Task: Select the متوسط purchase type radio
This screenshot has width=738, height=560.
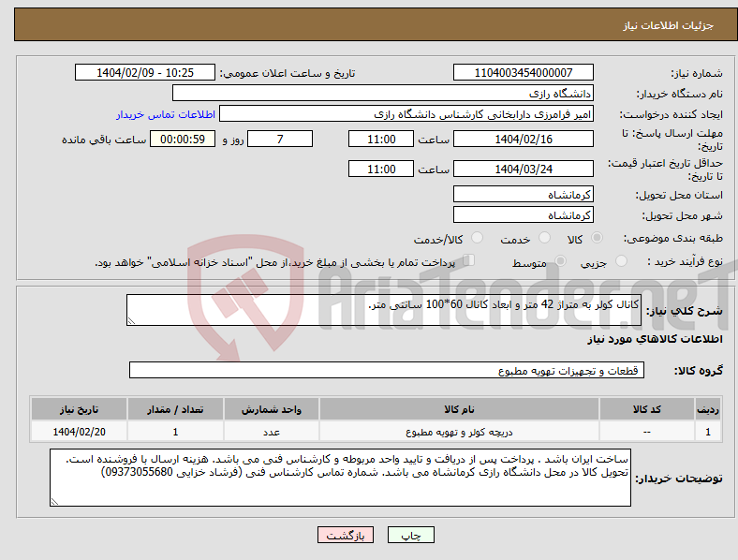Action: click(x=560, y=260)
